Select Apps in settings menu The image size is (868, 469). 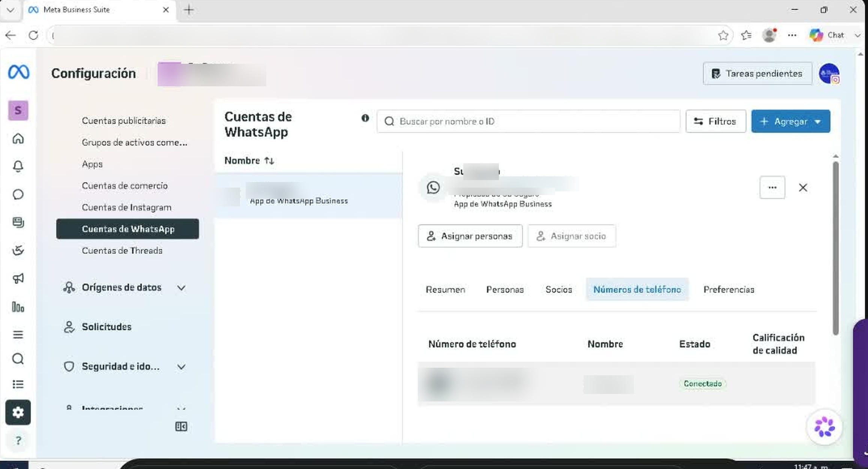pos(92,164)
